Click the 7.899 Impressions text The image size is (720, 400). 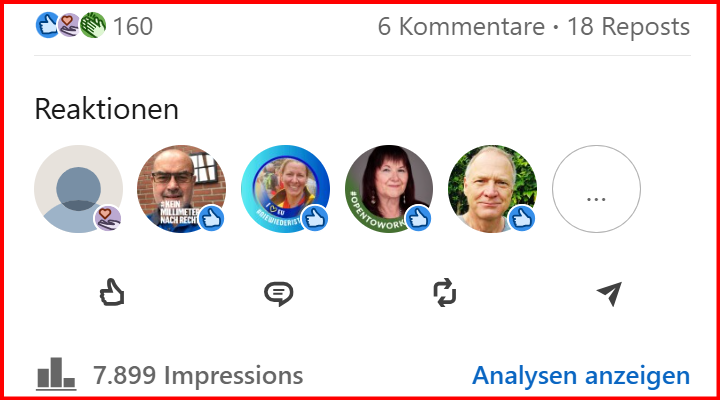tap(198, 375)
